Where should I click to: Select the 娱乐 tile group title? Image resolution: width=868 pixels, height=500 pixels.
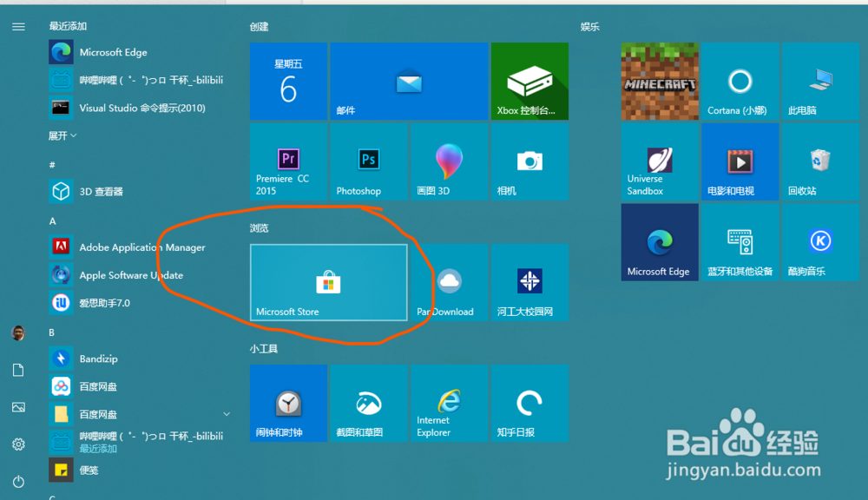[x=589, y=27]
